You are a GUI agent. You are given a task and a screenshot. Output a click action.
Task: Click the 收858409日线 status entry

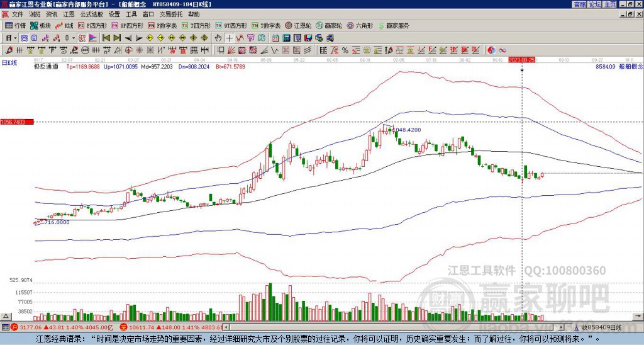[602, 327]
